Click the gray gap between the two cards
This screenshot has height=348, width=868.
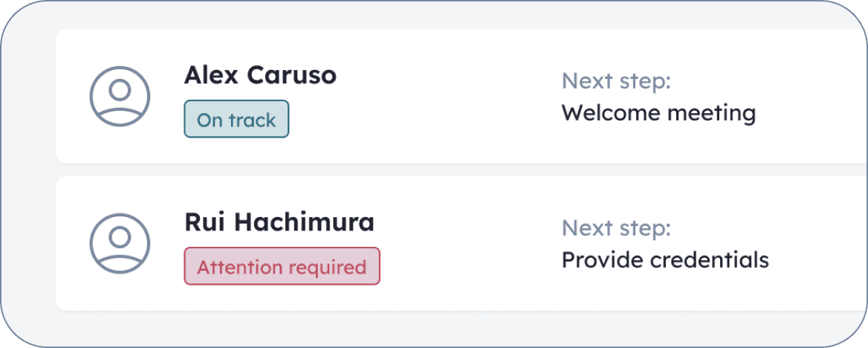446,170
